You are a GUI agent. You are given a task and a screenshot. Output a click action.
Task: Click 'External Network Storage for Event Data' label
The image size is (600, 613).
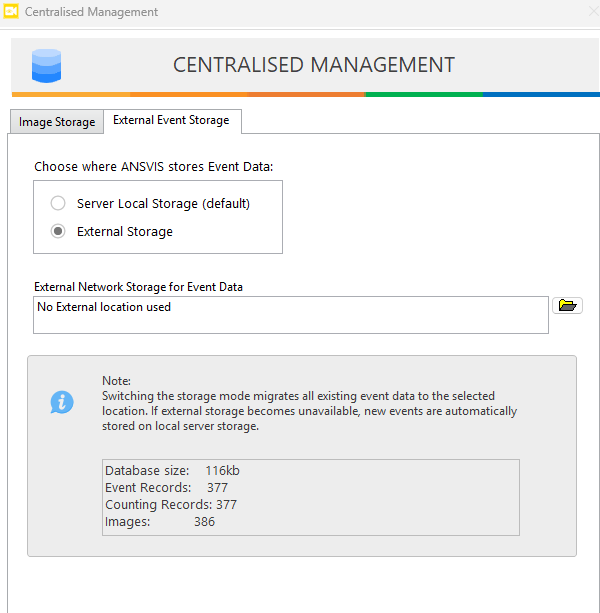click(x=138, y=287)
